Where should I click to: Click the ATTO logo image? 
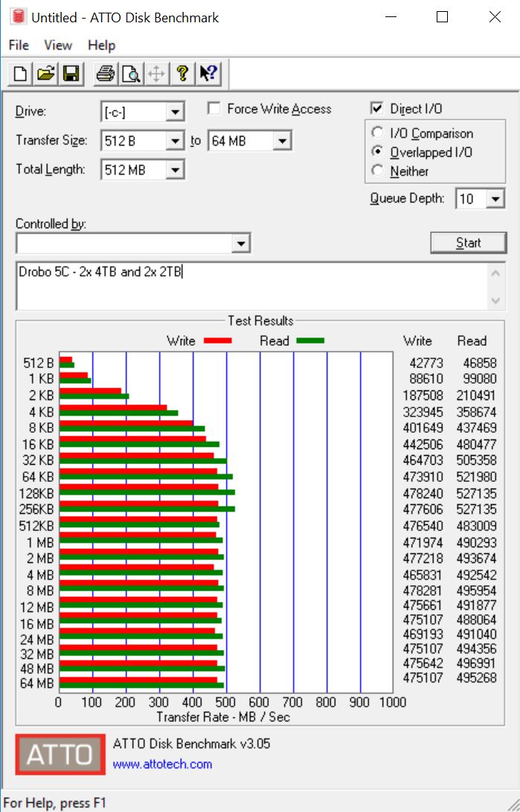pyautogui.click(x=60, y=754)
